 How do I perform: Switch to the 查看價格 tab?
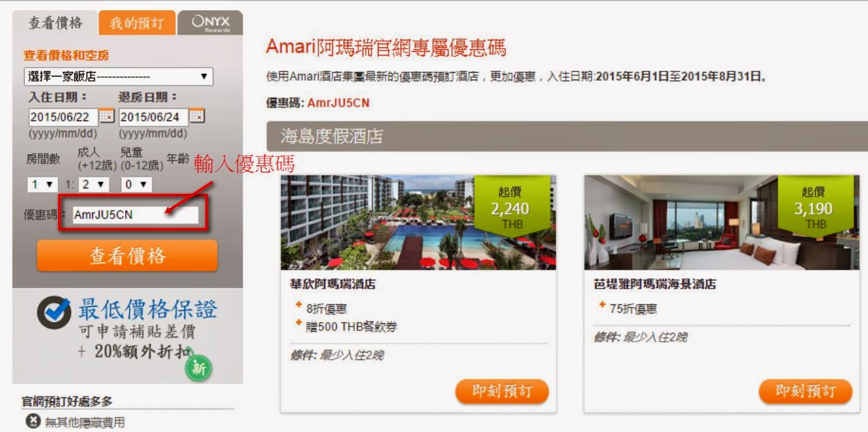click(x=56, y=23)
